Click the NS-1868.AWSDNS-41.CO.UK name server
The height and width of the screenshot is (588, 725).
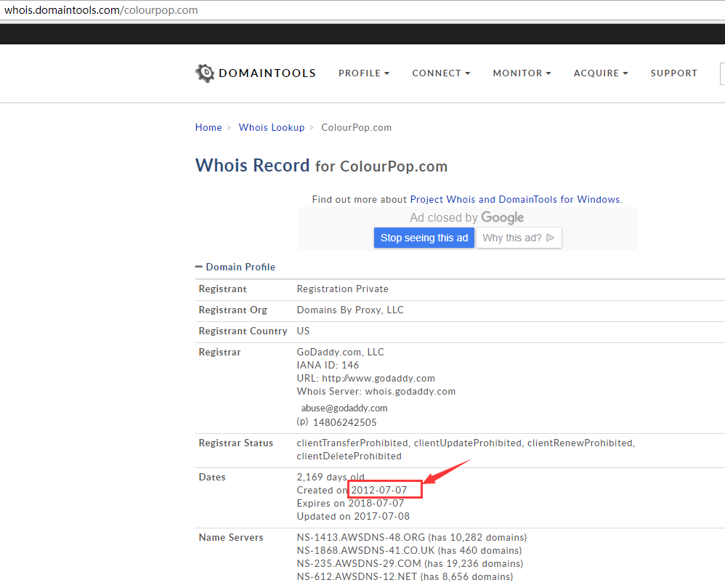point(365,550)
